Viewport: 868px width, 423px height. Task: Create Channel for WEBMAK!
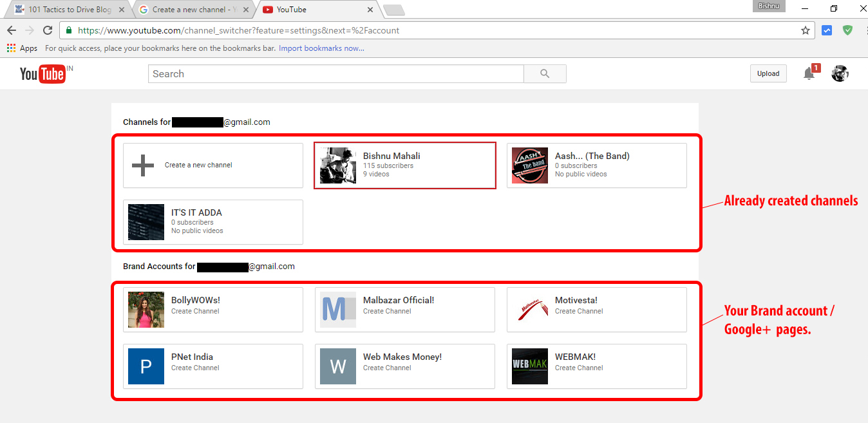click(x=579, y=368)
